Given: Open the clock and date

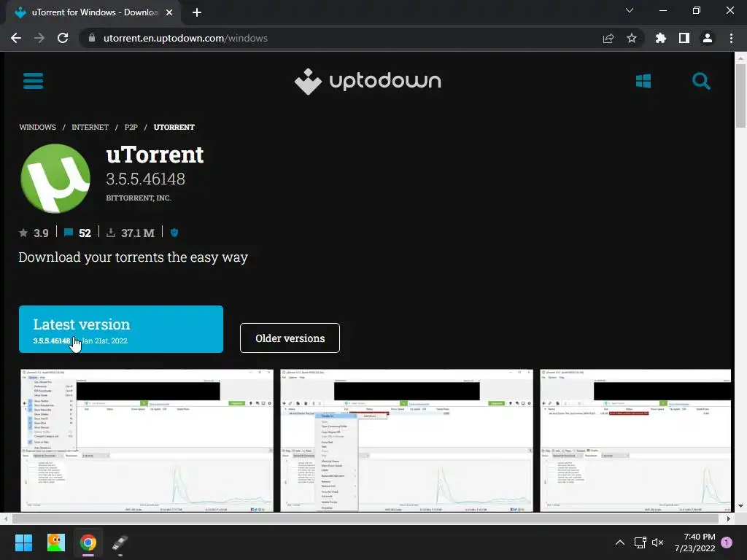Looking at the screenshot, I should (694, 542).
